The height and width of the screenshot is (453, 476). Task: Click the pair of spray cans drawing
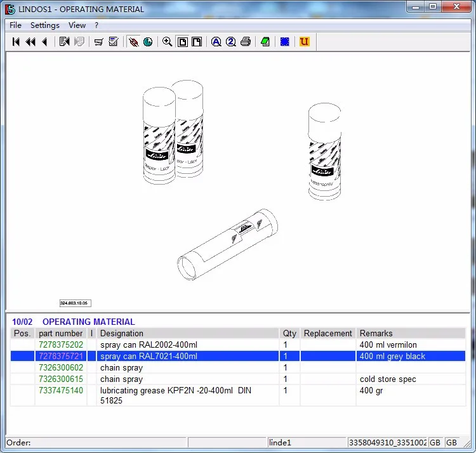point(173,133)
